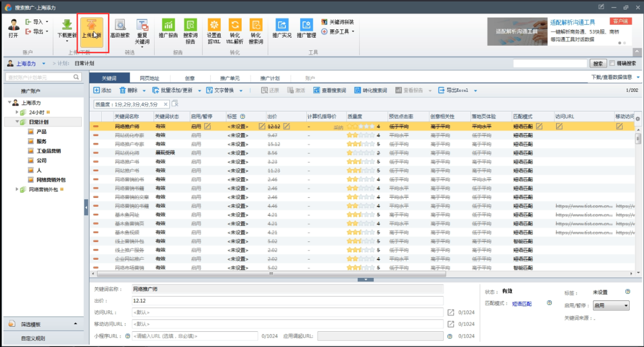The width and height of the screenshot is (644, 347).
Task: Click the edit icon in the 访问URL cell
Action: point(559,126)
